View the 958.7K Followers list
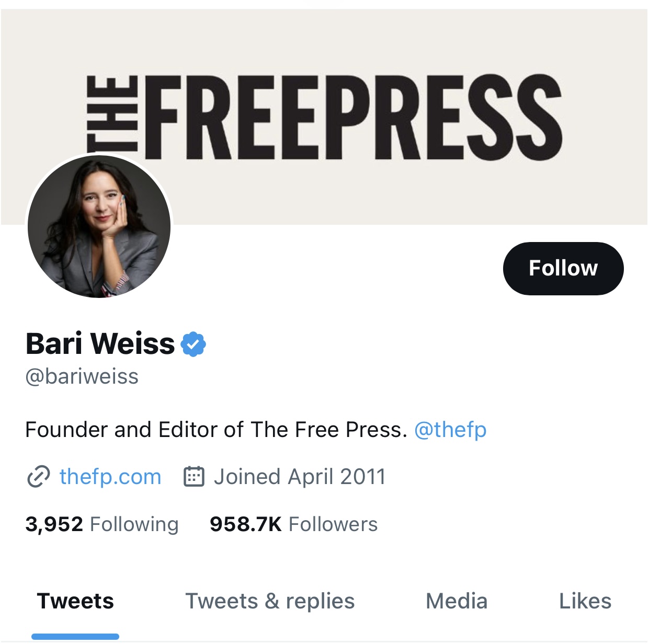This screenshot has width=649, height=644. [293, 524]
